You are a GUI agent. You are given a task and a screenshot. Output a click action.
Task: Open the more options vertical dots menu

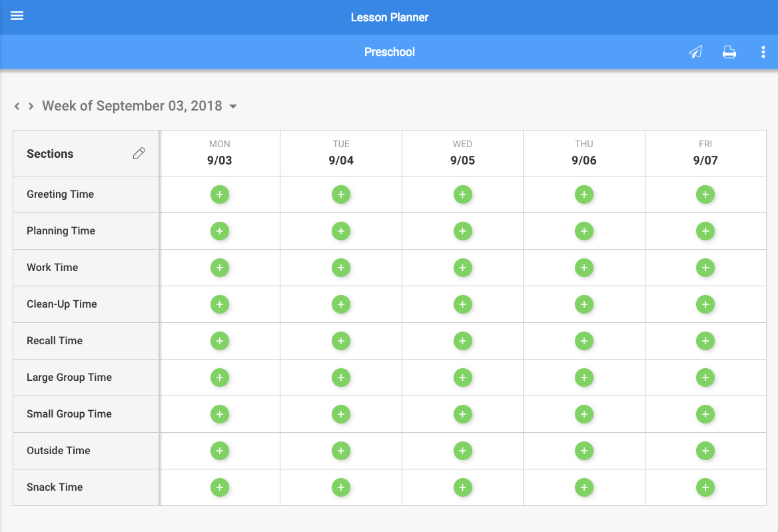763,51
